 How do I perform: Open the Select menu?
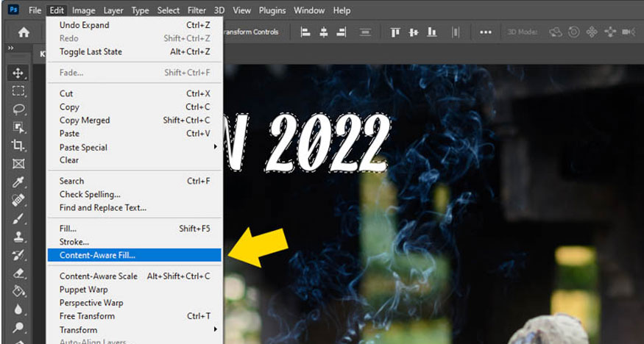pyautogui.click(x=169, y=10)
